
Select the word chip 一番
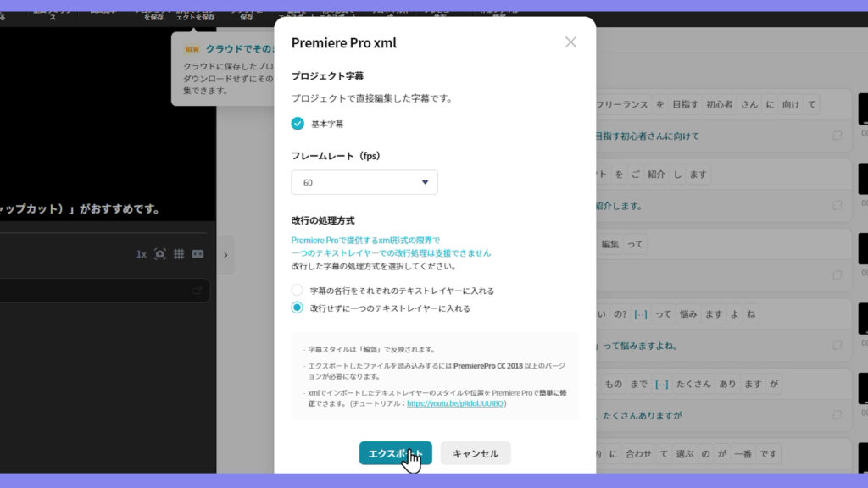coord(743,454)
